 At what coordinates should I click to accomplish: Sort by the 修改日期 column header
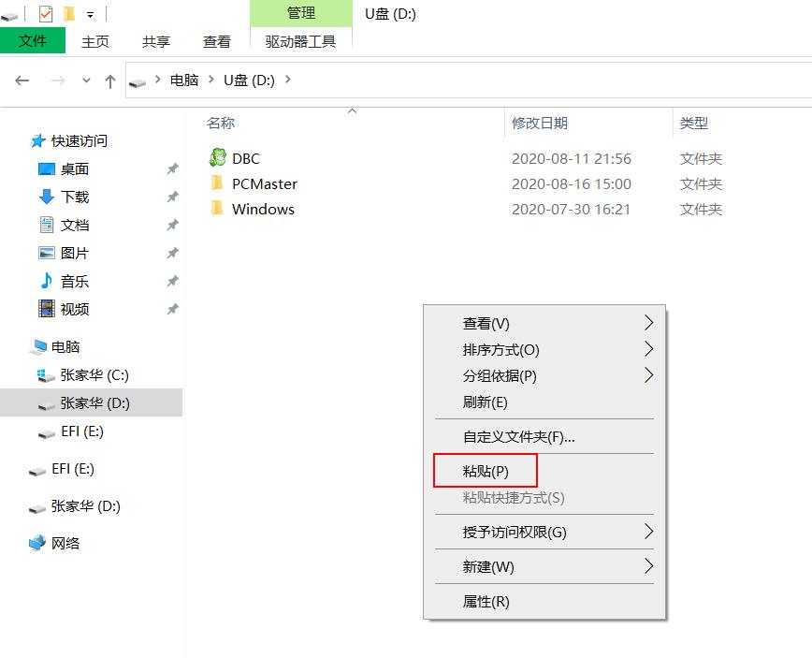[540, 124]
